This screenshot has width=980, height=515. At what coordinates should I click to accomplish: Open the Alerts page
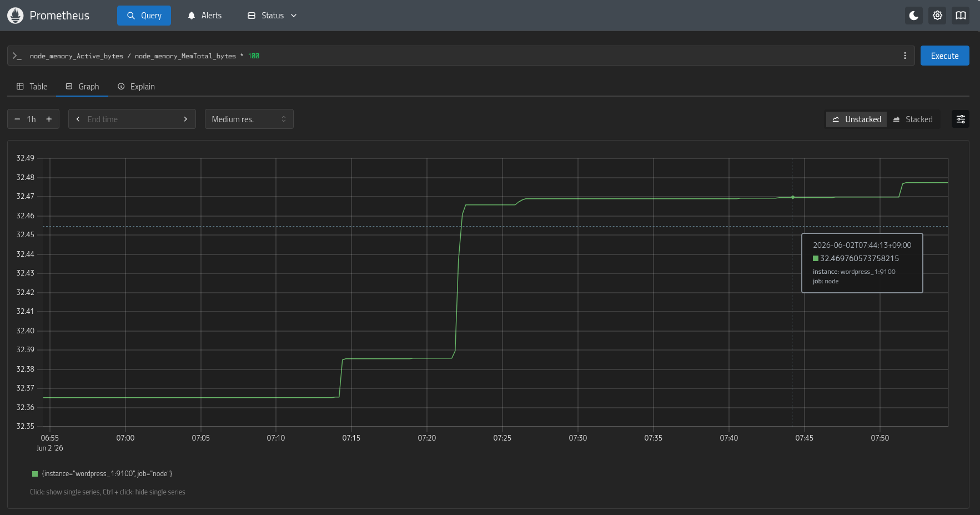click(x=204, y=16)
